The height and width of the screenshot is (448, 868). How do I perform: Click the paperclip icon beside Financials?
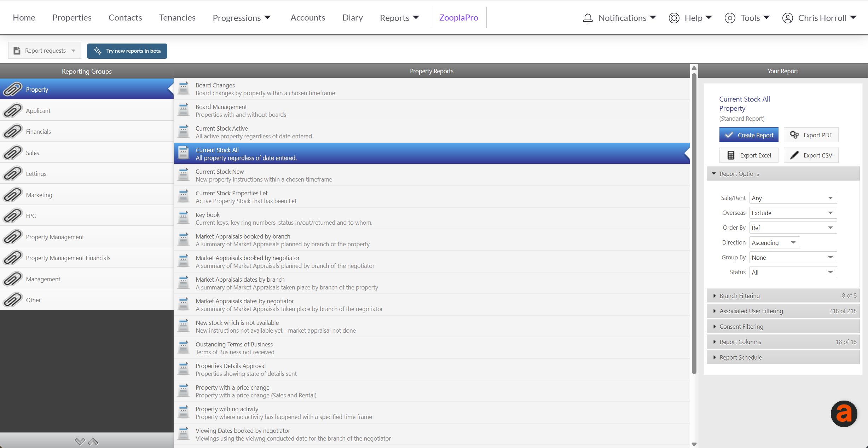(x=12, y=131)
